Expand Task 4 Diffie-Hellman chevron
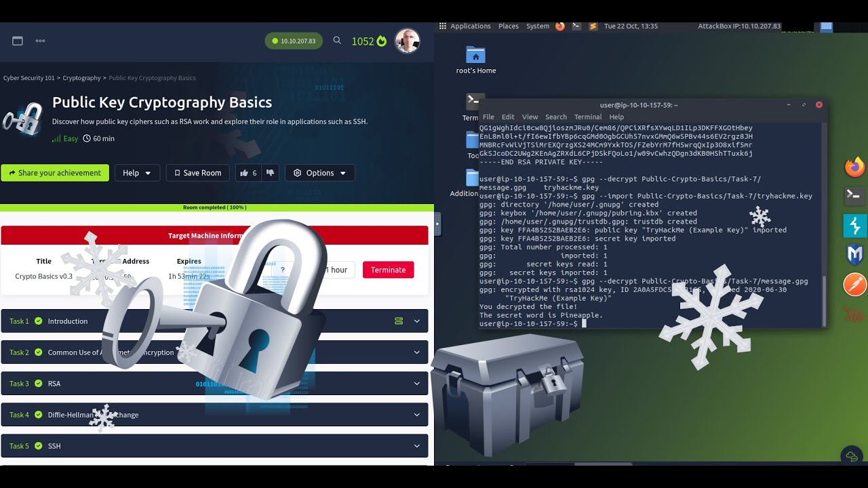Viewport: 868px width, 488px height. pos(417,415)
